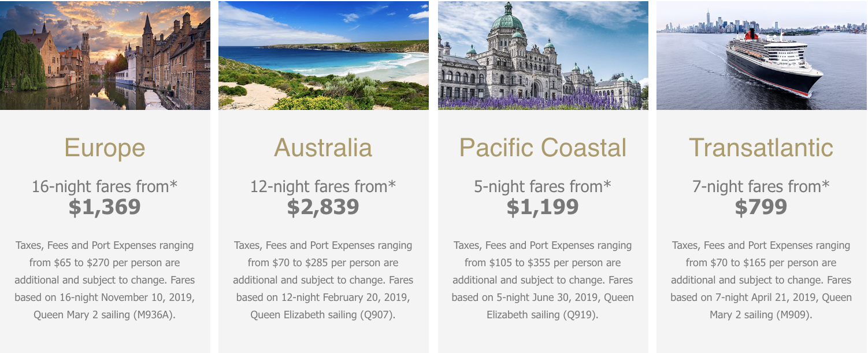This screenshot has width=868, height=353.
Task: Click the $799 Transatlantic fare price
Action: [761, 207]
